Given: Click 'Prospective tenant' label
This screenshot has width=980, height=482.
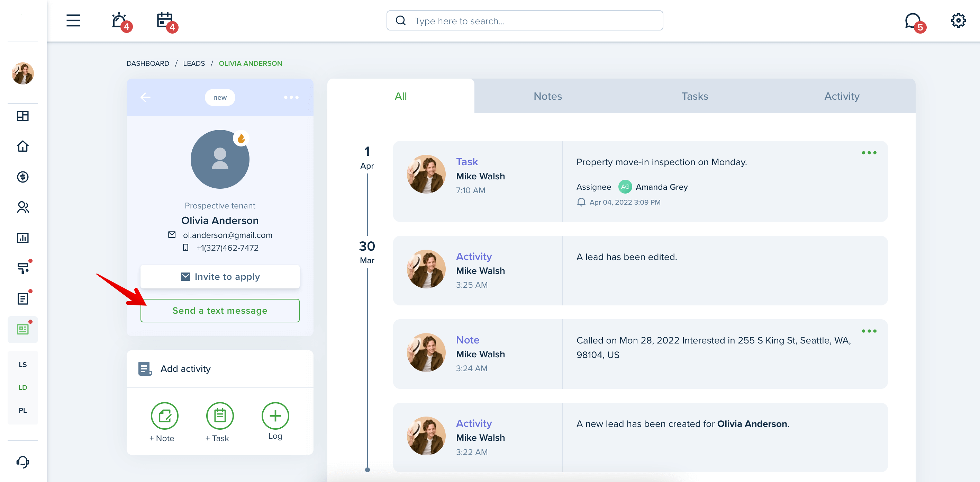Looking at the screenshot, I should [x=220, y=206].
